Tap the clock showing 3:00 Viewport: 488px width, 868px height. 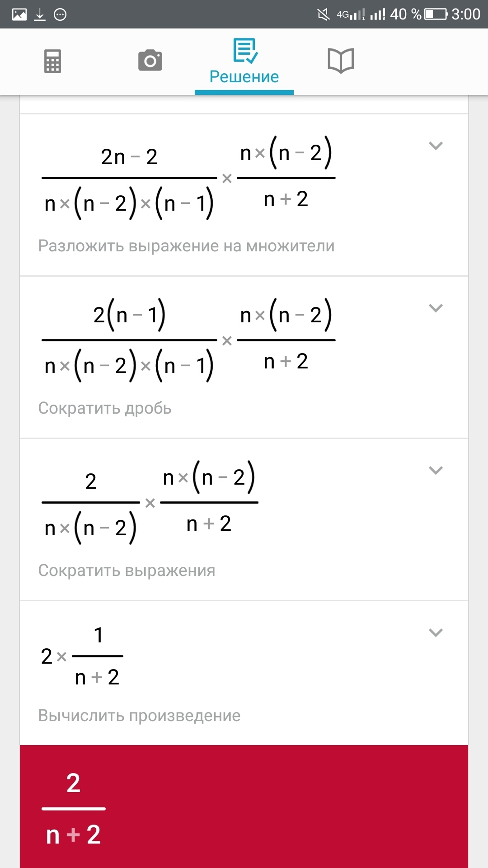466,14
